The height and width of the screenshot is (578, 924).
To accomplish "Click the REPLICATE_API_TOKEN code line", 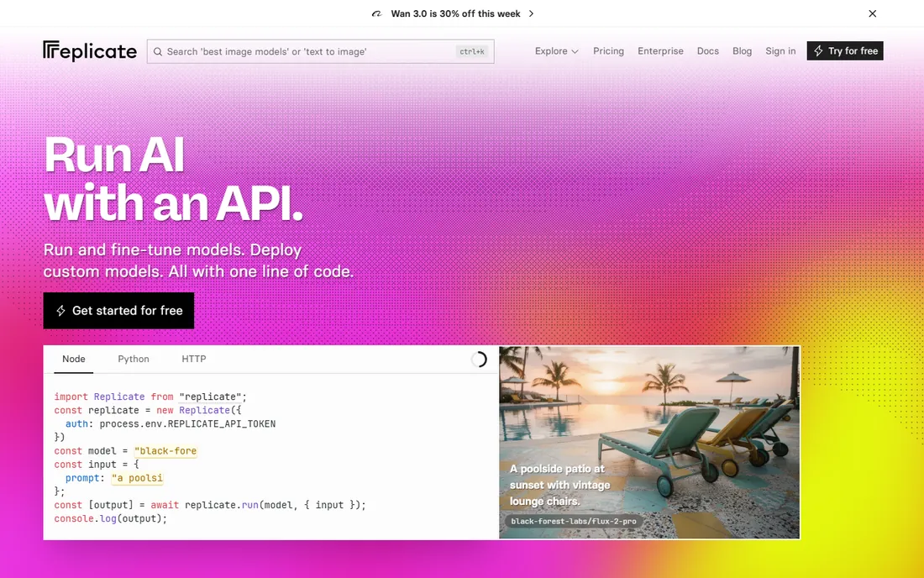I will [171, 424].
